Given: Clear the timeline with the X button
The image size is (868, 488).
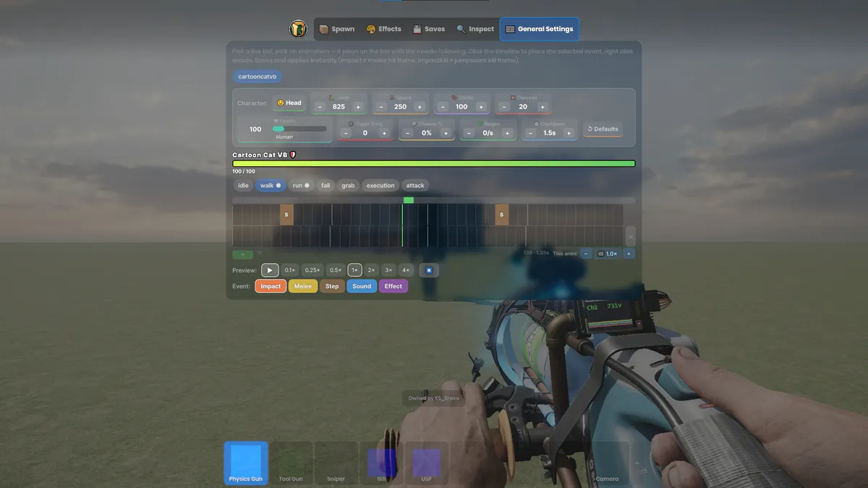Looking at the screenshot, I should [x=630, y=236].
